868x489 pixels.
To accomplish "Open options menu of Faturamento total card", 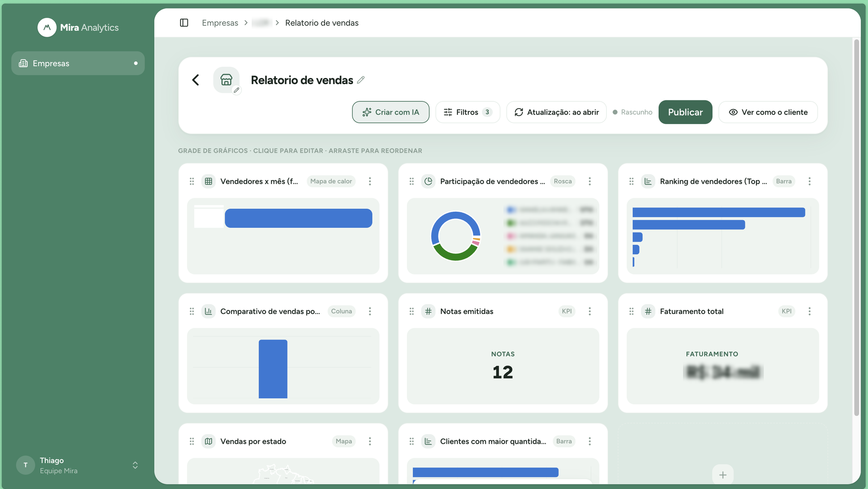I will coord(809,311).
